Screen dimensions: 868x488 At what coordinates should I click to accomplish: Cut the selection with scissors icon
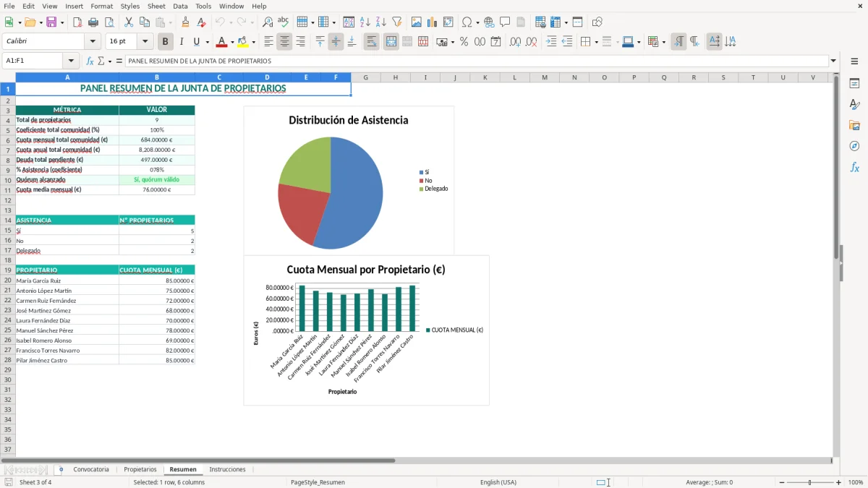pyautogui.click(x=128, y=22)
